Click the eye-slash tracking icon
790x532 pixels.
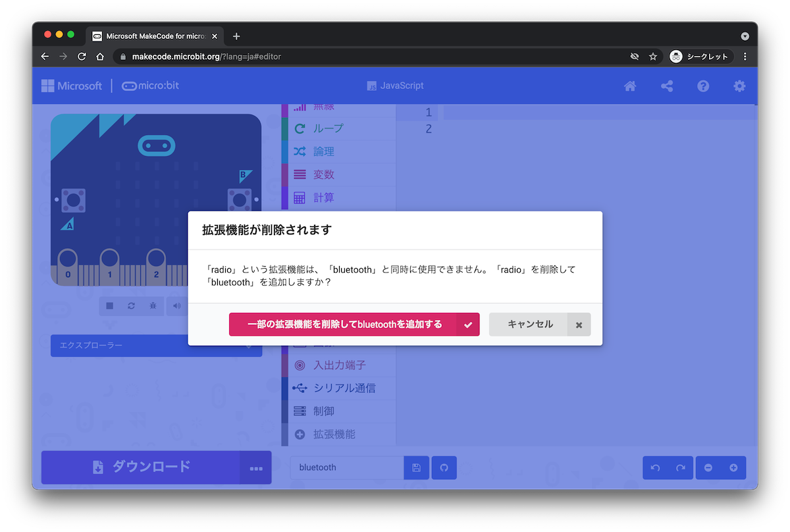635,57
